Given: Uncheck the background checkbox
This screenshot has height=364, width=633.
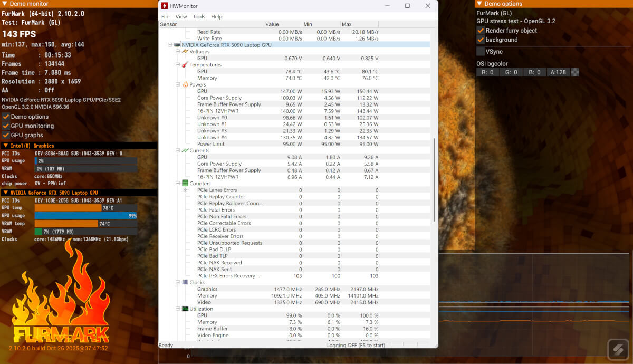Looking at the screenshot, I should pos(481,40).
